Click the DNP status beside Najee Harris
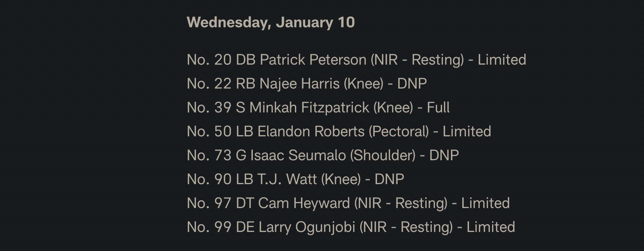This screenshot has width=644, height=251. [412, 84]
